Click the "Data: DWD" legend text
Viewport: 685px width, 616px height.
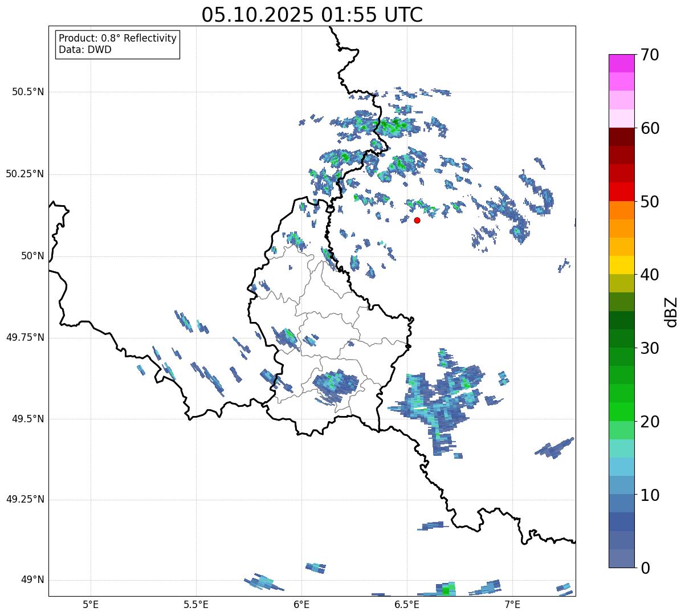click(85, 50)
